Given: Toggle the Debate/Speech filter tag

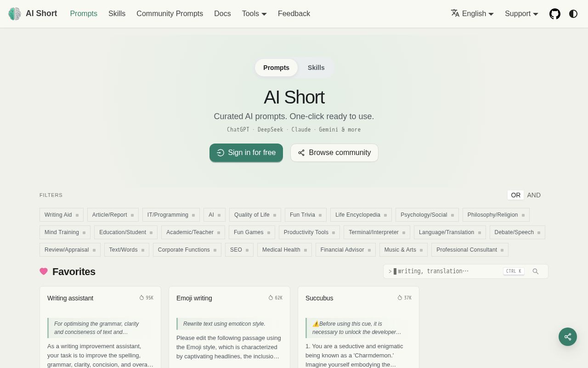Looking at the screenshot, I should pyautogui.click(x=517, y=232).
